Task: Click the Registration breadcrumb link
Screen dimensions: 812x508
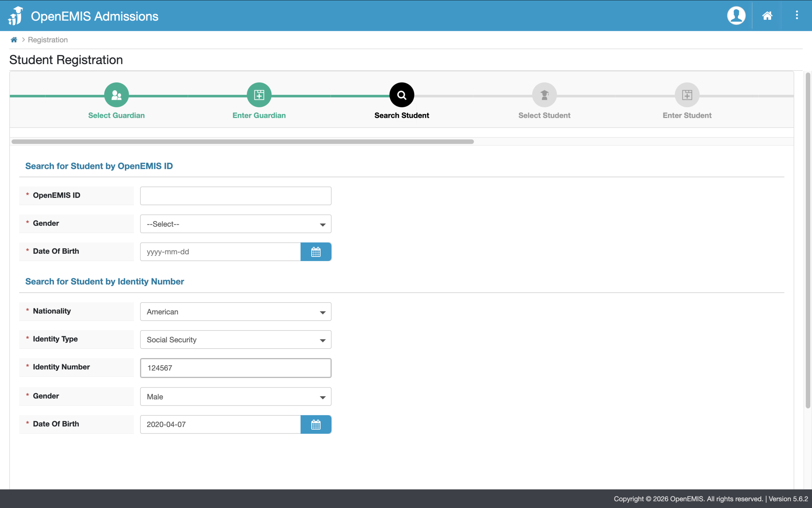Action: pyautogui.click(x=48, y=40)
